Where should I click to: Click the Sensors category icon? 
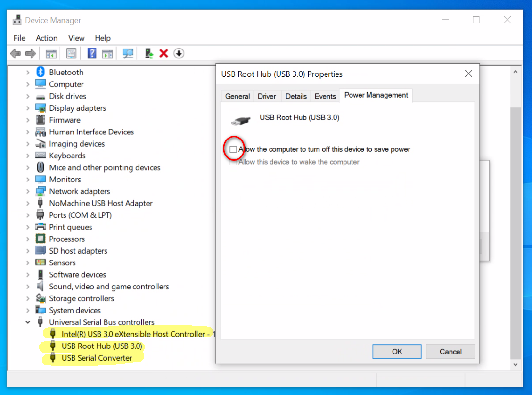click(x=41, y=263)
